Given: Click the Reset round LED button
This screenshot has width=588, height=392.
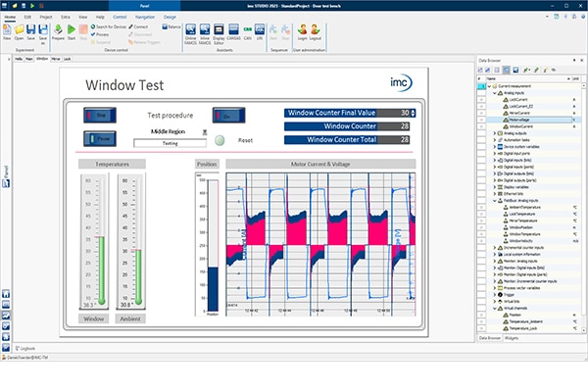Looking at the screenshot, I should pos(220,140).
